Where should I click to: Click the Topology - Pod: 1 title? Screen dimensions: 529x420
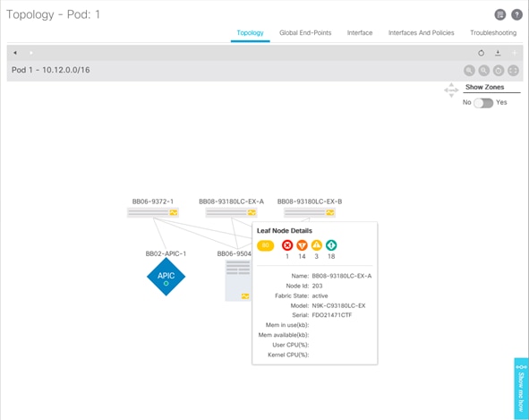tap(53, 14)
